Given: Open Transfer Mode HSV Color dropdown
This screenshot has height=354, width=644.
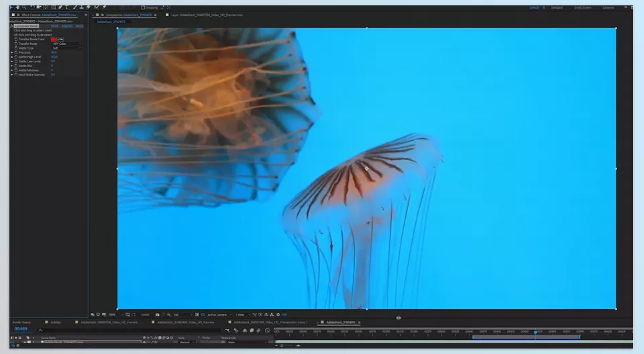Looking at the screenshot, I should tap(66, 44).
